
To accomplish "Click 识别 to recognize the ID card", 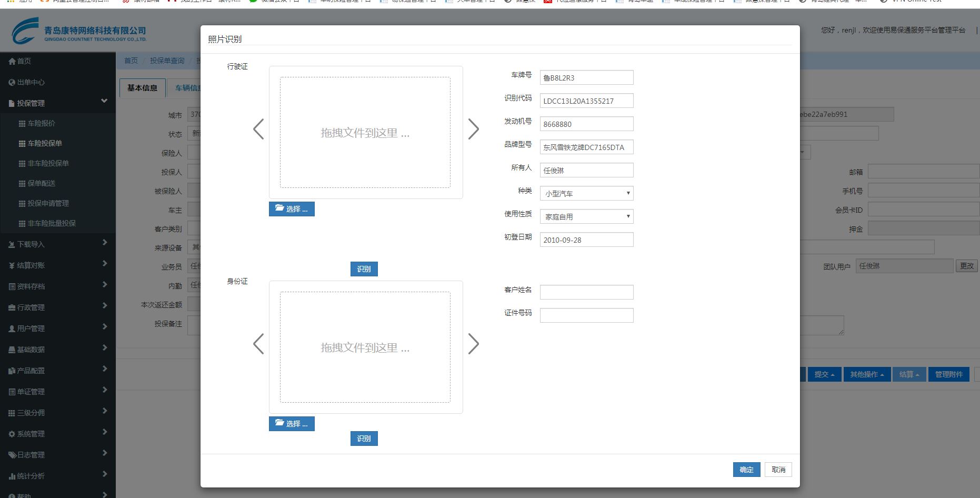I will (x=364, y=439).
